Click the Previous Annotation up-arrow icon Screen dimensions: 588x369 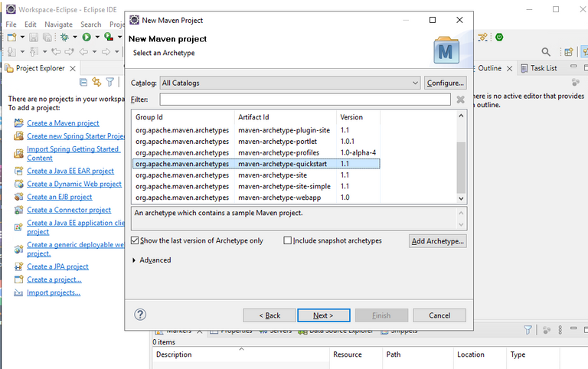pos(34,51)
